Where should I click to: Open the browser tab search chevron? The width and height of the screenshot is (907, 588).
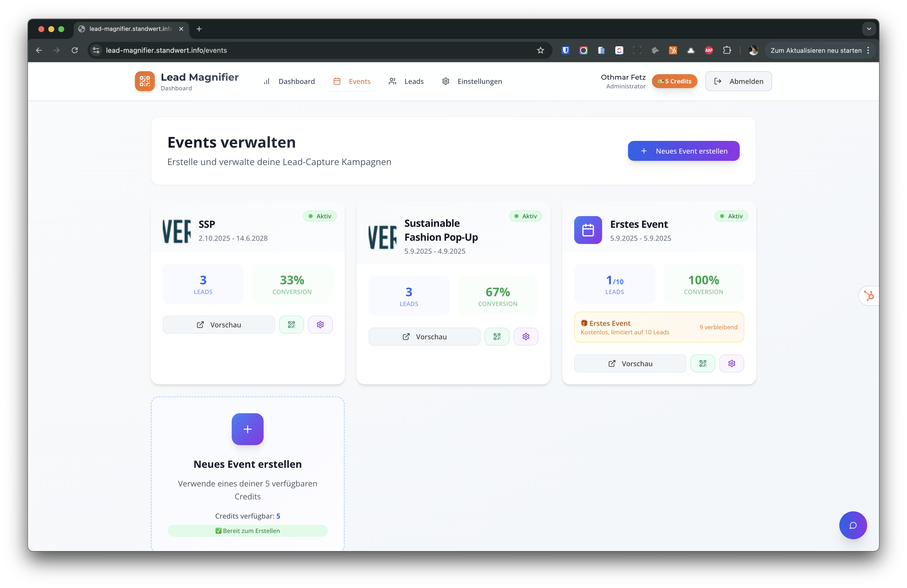coord(869,29)
